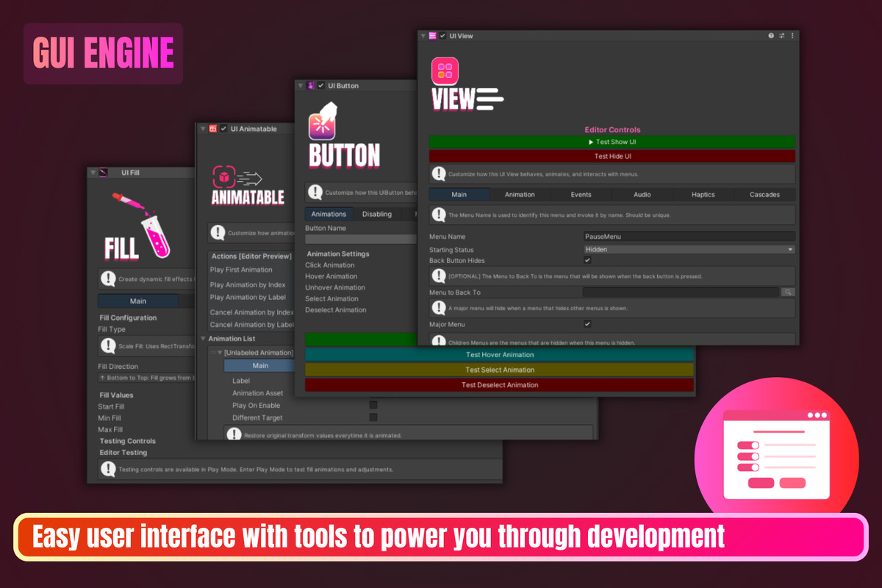This screenshot has height=588, width=882.
Task: Click info icon beside 'Customize how animations' in UI Animatable
Action: click(x=218, y=233)
